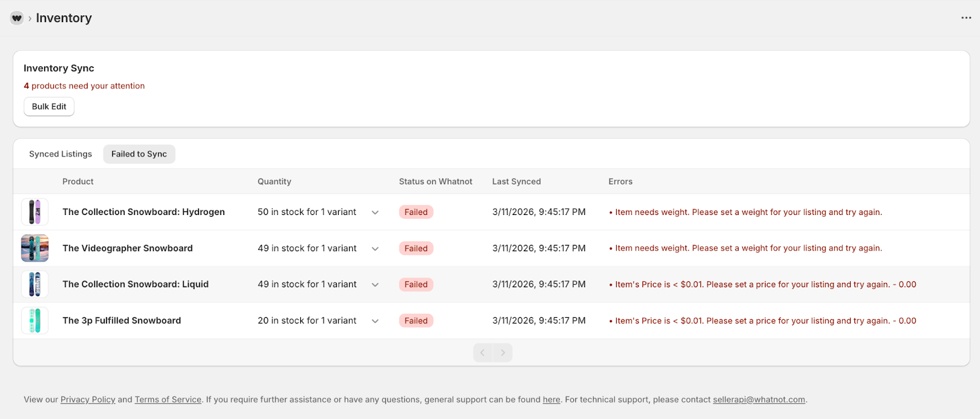The image size is (980, 419).
Task: Go to the next page of listings
Action: pyautogui.click(x=503, y=353)
